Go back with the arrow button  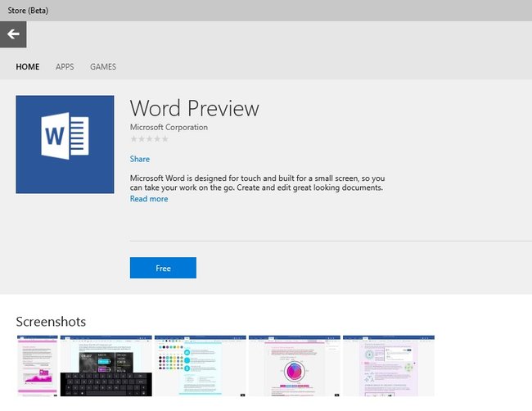13,34
